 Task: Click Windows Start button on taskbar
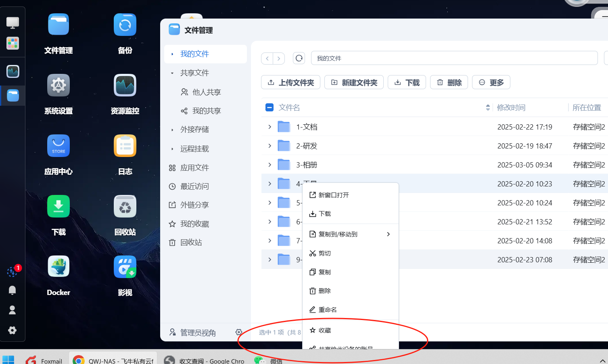click(8, 360)
